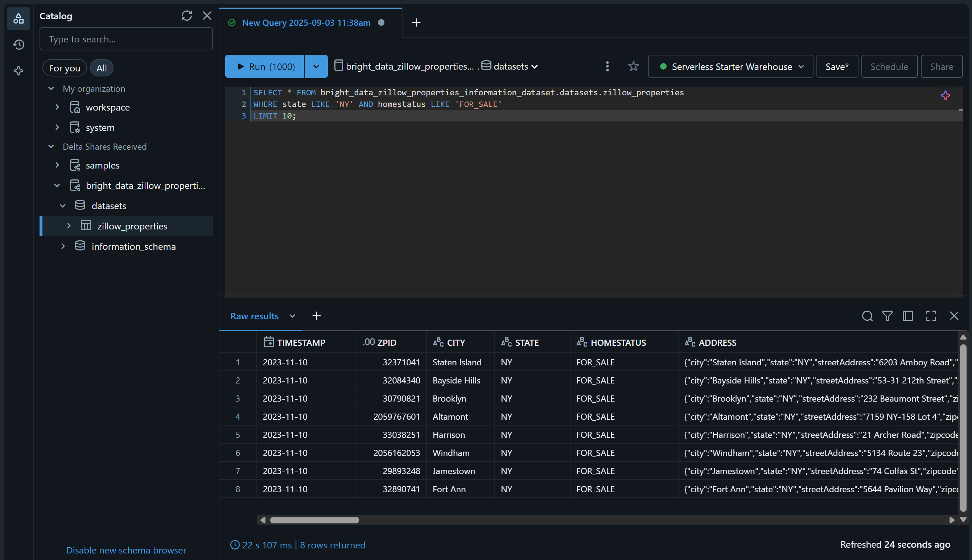Click the search icon in the results toolbar
Viewport: 972px width, 560px height.
click(x=867, y=316)
